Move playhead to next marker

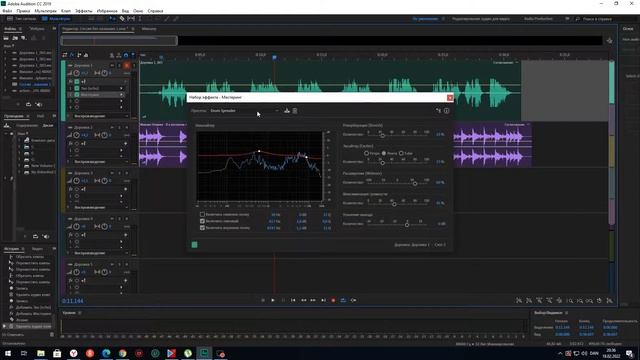pos(323,300)
